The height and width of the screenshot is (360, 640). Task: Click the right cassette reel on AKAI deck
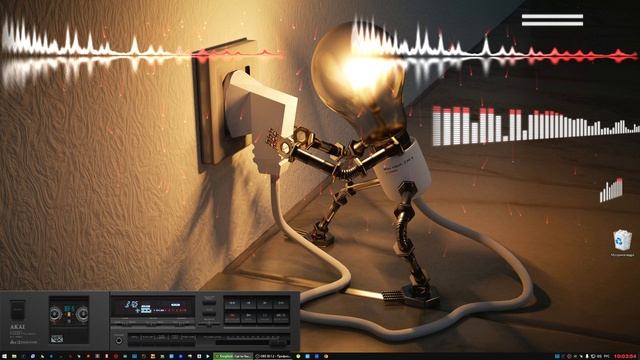click(83, 314)
